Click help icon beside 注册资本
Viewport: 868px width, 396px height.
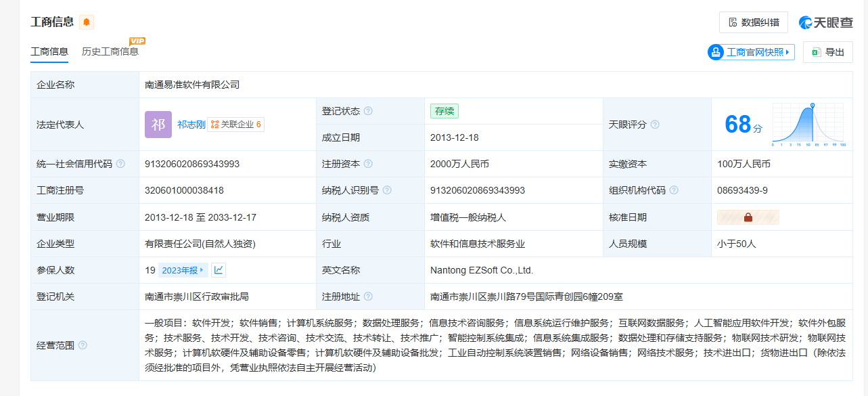click(x=368, y=164)
